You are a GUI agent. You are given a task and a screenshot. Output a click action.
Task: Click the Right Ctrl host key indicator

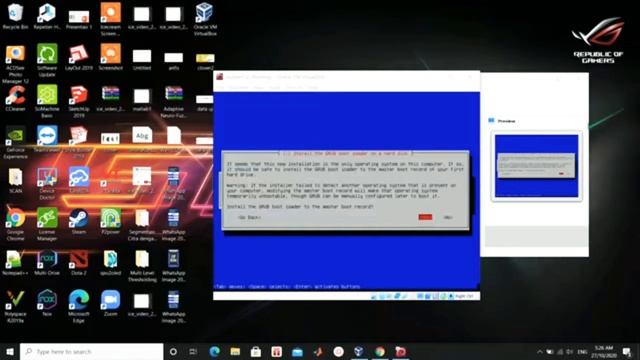[464, 296]
